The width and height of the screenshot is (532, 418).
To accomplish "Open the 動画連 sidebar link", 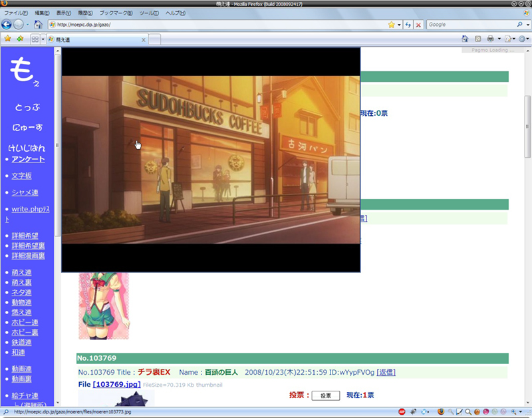I will click(x=22, y=369).
